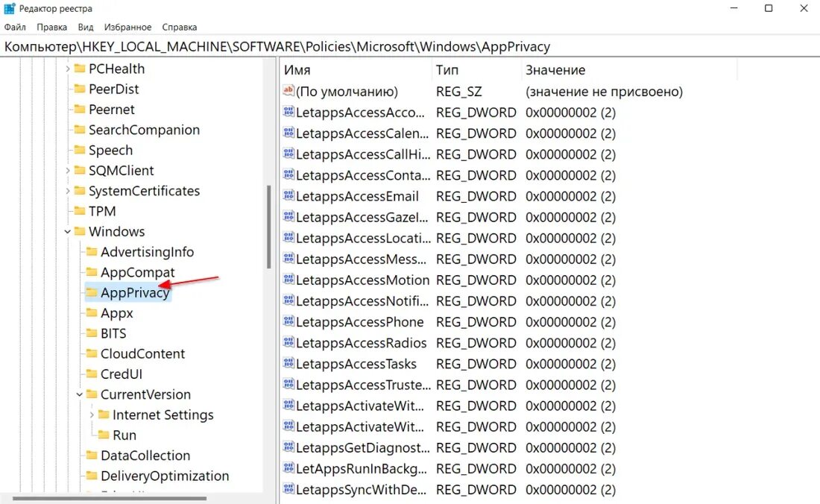Click the DataCollection folder icon
820x504 pixels.
pyautogui.click(x=92, y=455)
